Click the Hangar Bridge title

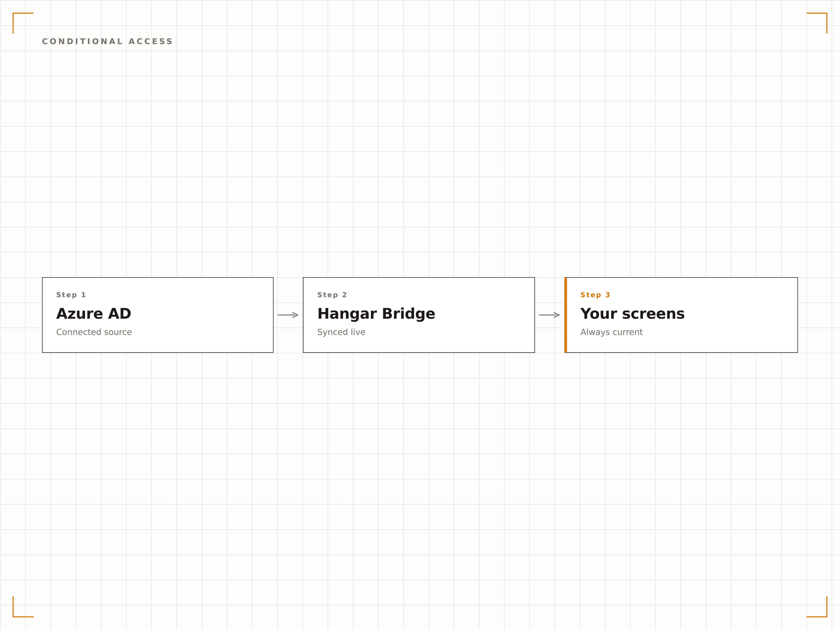376,314
